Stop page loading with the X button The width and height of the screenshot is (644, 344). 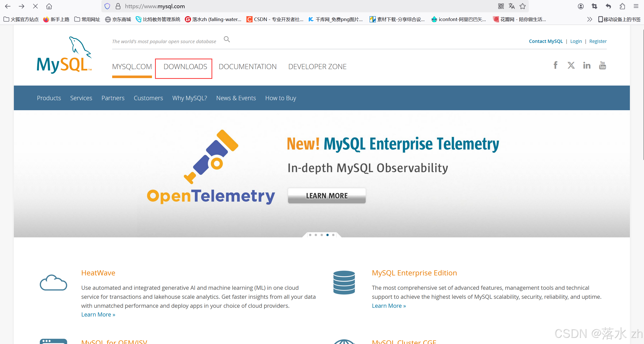pyautogui.click(x=35, y=6)
